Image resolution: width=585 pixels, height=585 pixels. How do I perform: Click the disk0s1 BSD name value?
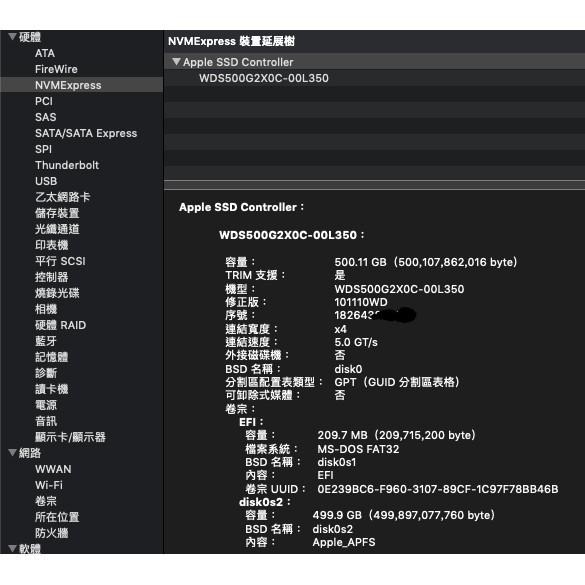(x=337, y=462)
